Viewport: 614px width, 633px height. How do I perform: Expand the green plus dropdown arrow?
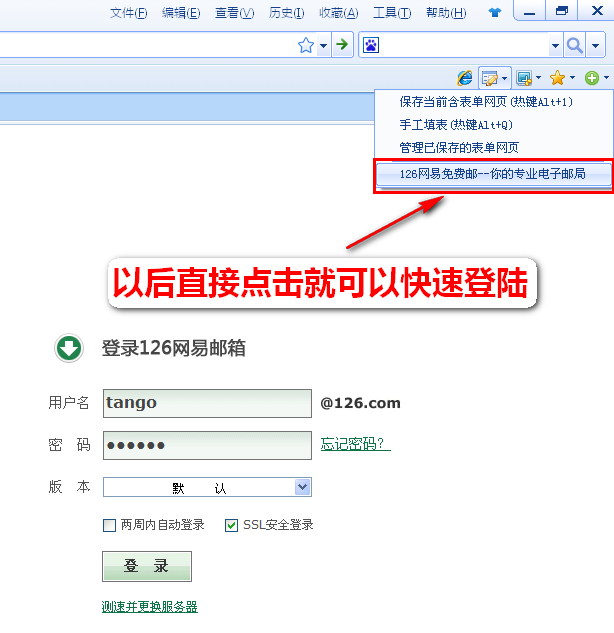click(x=606, y=77)
